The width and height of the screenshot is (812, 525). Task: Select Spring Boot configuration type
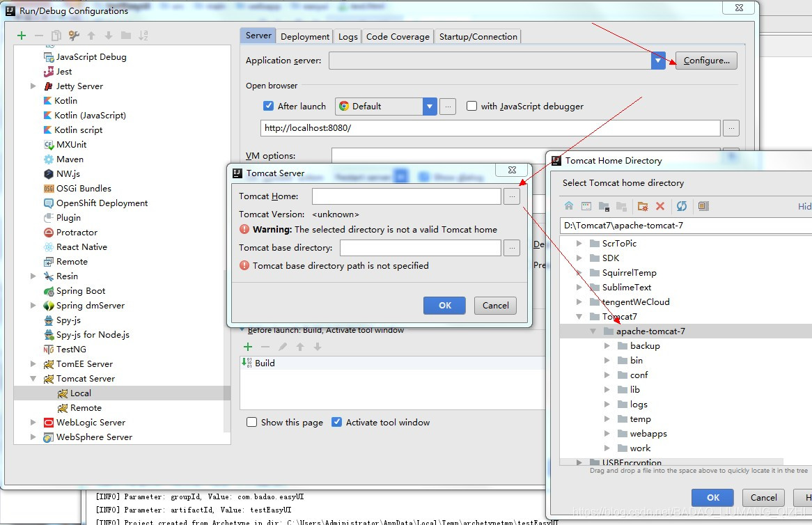[80, 291]
